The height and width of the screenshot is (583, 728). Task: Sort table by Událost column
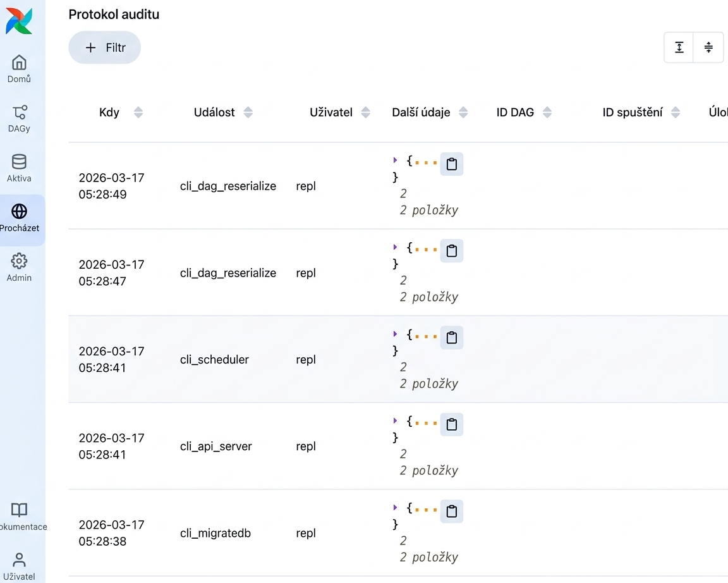point(248,113)
